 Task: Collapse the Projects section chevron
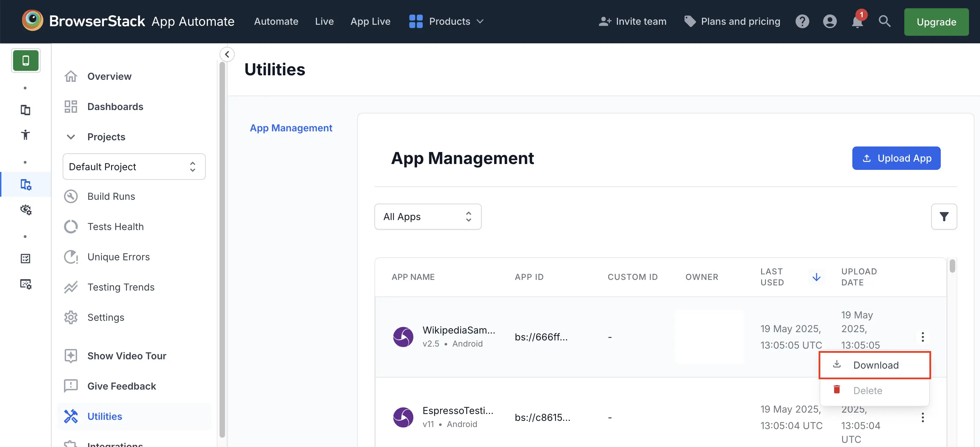point(71,137)
